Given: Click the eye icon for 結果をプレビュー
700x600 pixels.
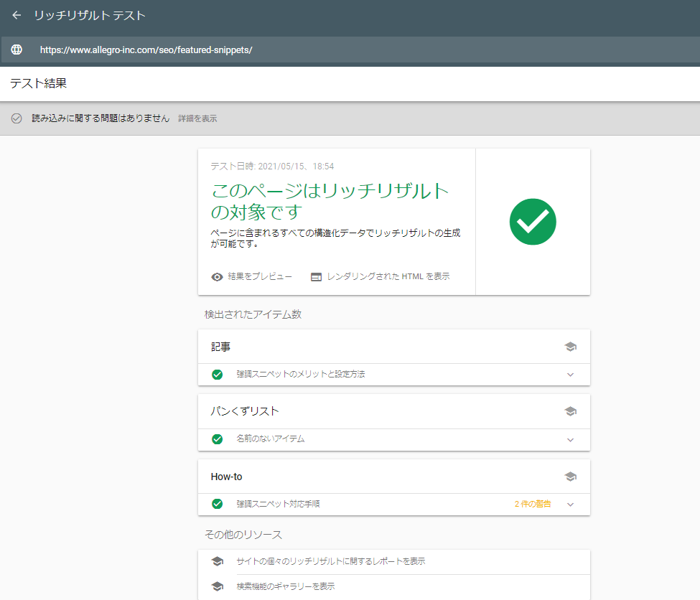Looking at the screenshot, I should pos(217,277).
